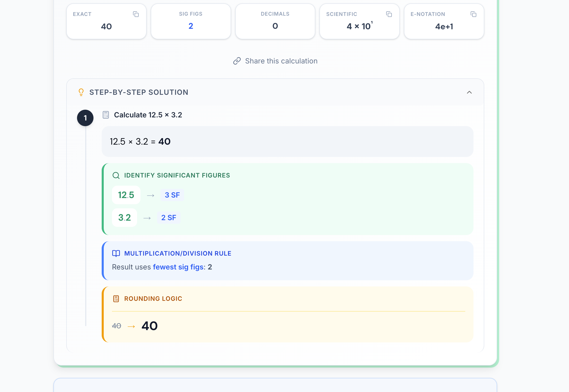Click the 3 SF badge for 12.5
Screen dimensions: 569x392
pyautogui.click(x=172, y=195)
